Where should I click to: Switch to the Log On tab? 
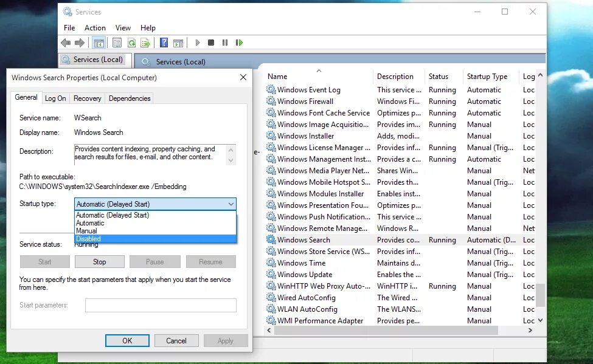tap(55, 98)
